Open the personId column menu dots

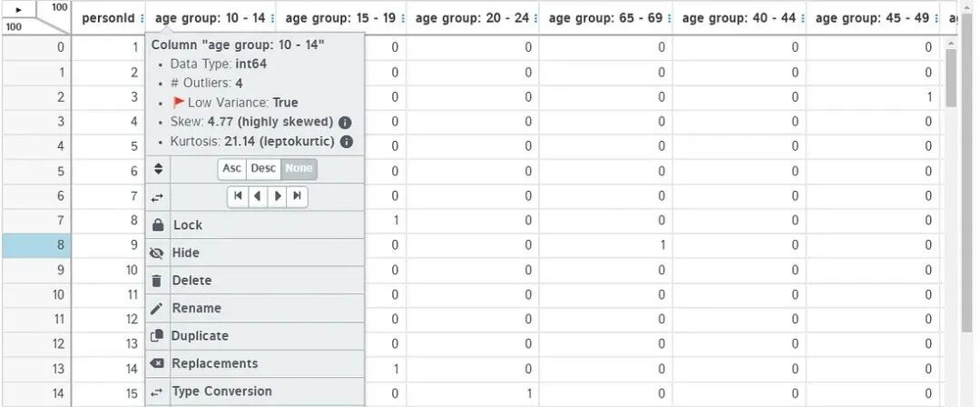[142, 18]
